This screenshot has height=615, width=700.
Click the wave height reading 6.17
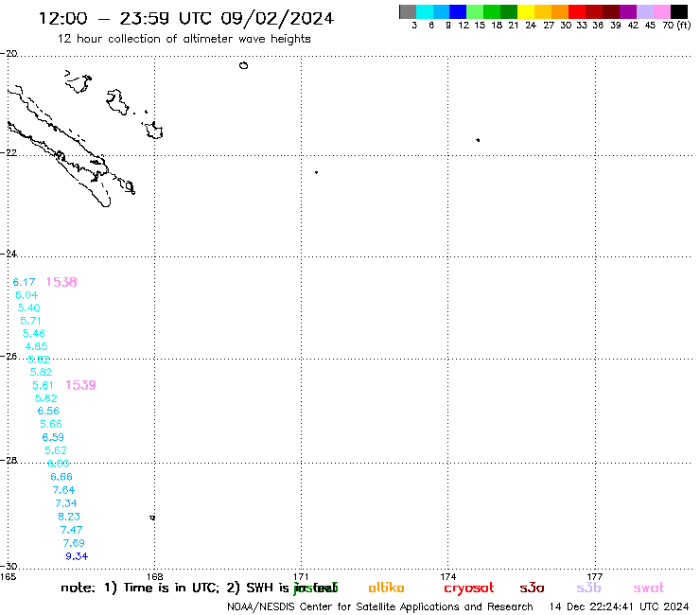click(x=24, y=282)
